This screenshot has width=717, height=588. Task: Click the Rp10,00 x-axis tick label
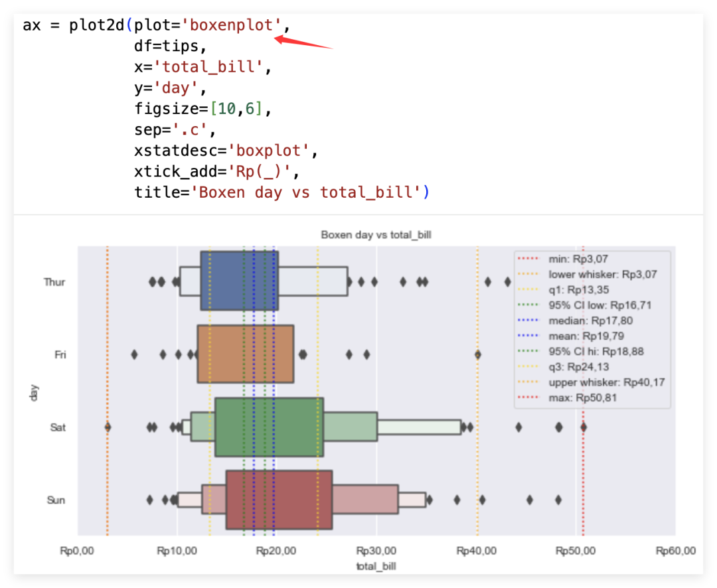[x=177, y=551]
